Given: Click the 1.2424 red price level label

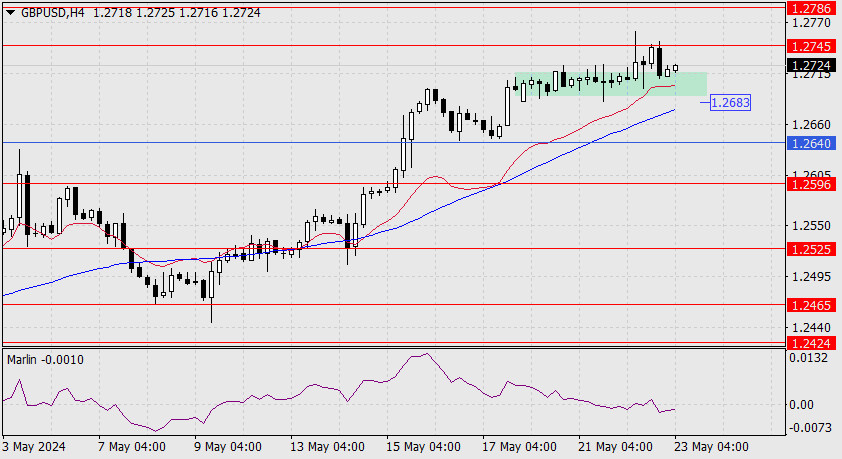Looking at the screenshot, I should 811,343.
